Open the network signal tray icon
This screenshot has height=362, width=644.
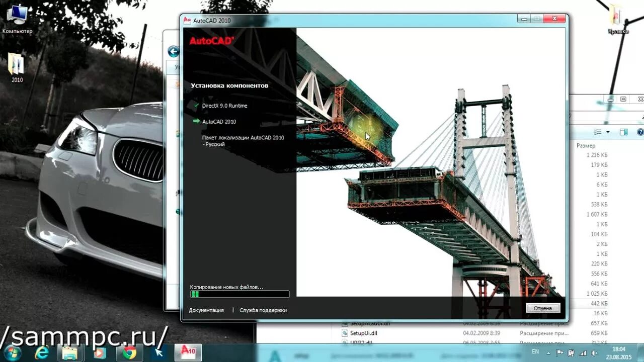(583, 352)
